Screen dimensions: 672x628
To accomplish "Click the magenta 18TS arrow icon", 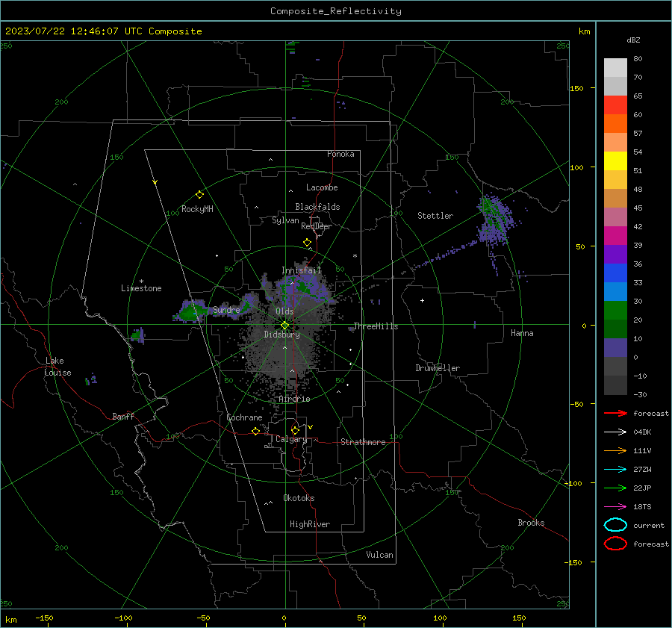I will [615, 507].
